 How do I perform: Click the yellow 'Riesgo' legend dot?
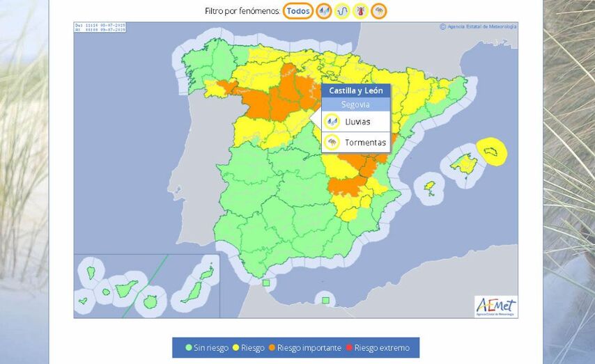(x=236, y=348)
